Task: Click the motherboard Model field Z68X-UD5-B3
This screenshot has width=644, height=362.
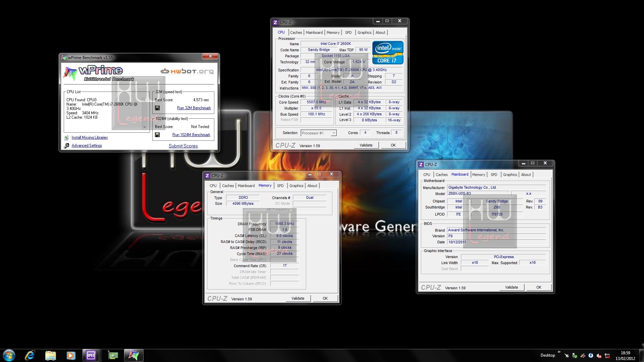Action: point(479,194)
